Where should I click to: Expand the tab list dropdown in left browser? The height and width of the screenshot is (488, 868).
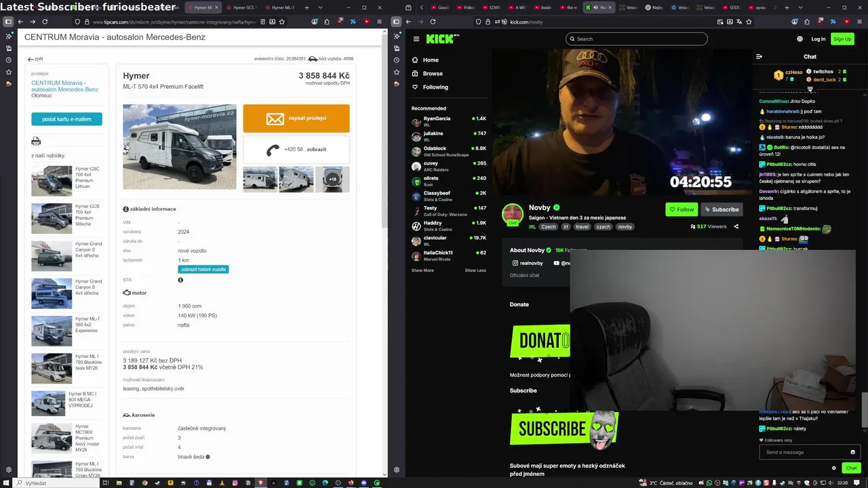[x=321, y=7]
